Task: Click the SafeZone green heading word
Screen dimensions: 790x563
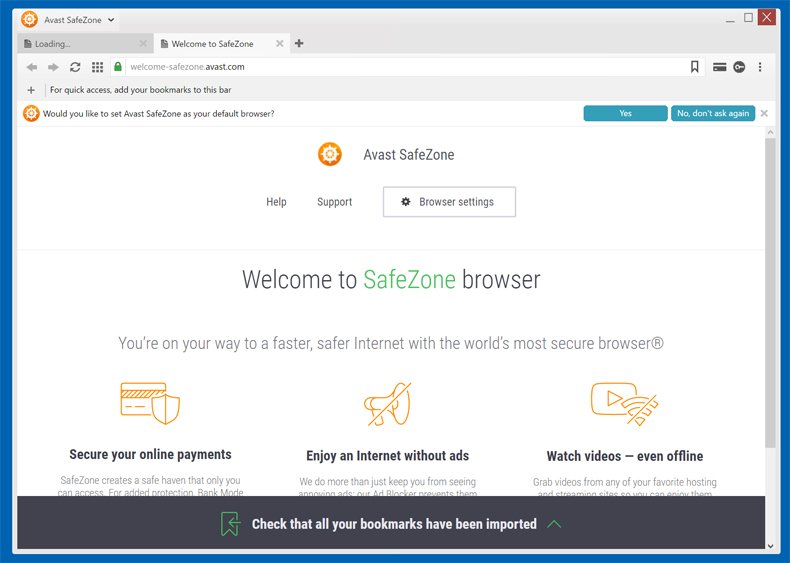Action: pyautogui.click(x=410, y=279)
